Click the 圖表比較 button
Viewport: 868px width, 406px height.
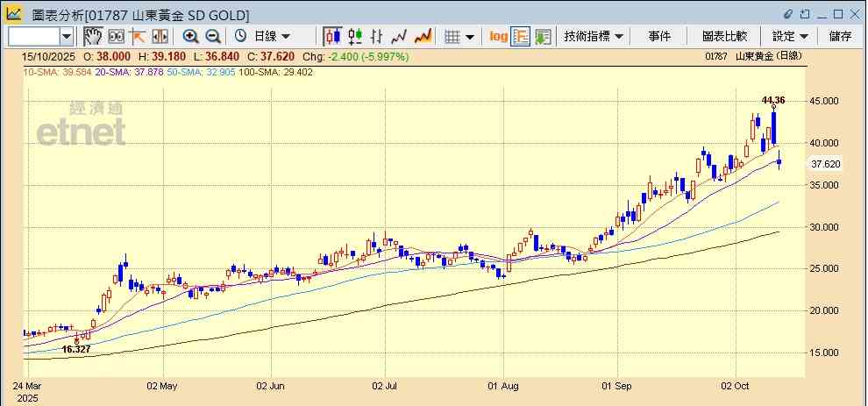point(724,36)
